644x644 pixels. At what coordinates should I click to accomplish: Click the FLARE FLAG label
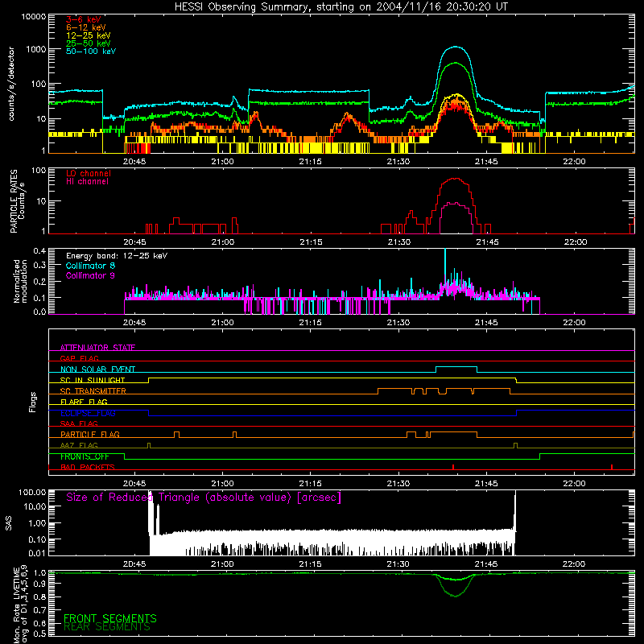(x=84, y=402)
